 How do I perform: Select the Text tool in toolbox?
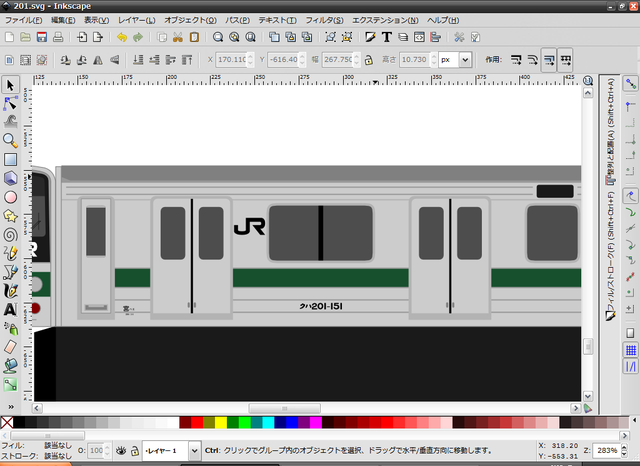pos(10,310)
